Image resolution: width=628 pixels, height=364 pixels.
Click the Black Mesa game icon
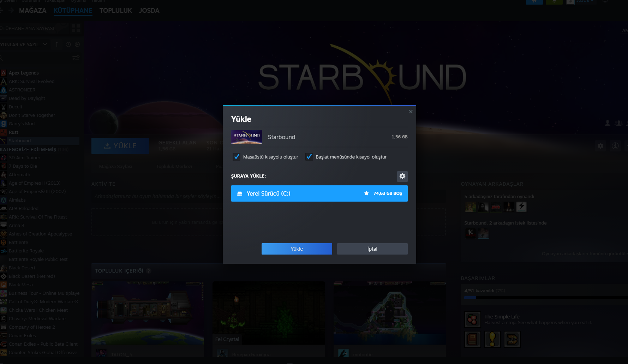tap(4, 285)
